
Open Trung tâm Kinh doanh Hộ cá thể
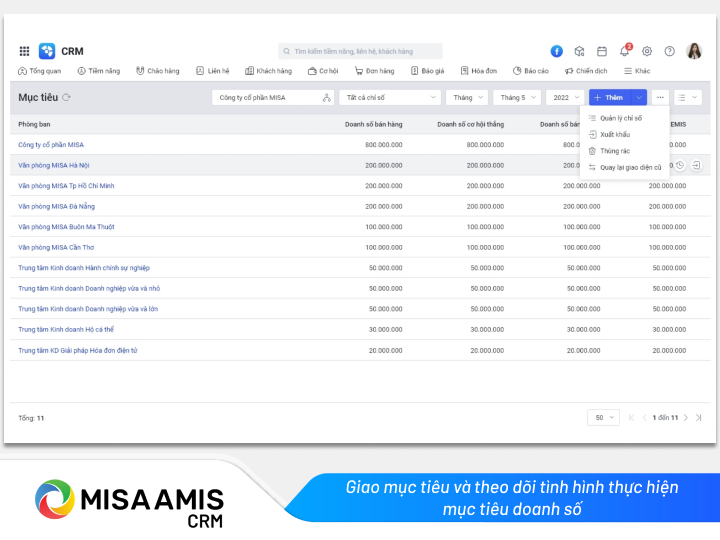click(66, 330)
